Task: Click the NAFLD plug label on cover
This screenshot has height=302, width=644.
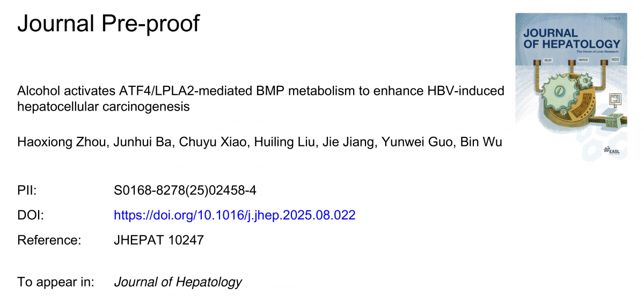Action: 583,60
